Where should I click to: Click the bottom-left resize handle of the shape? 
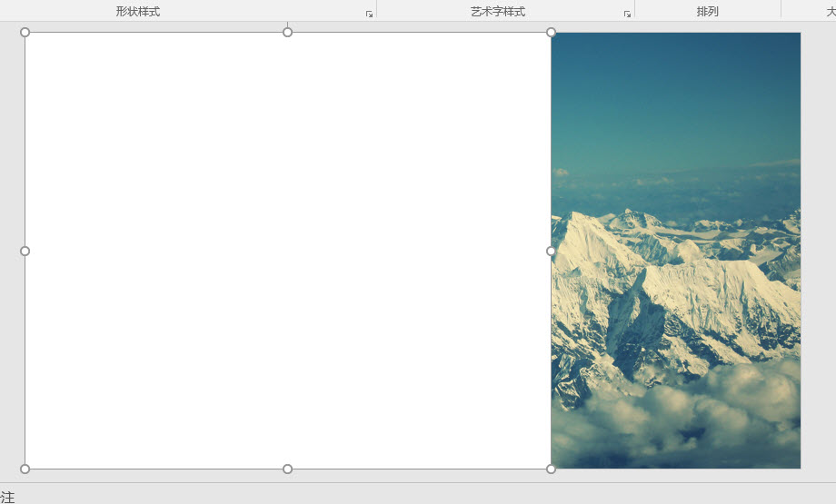tap(25, 469)
